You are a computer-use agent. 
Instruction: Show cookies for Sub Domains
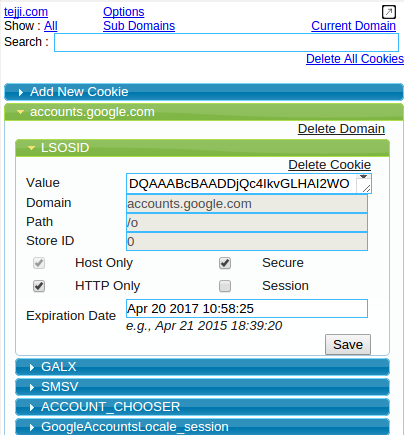139,26
